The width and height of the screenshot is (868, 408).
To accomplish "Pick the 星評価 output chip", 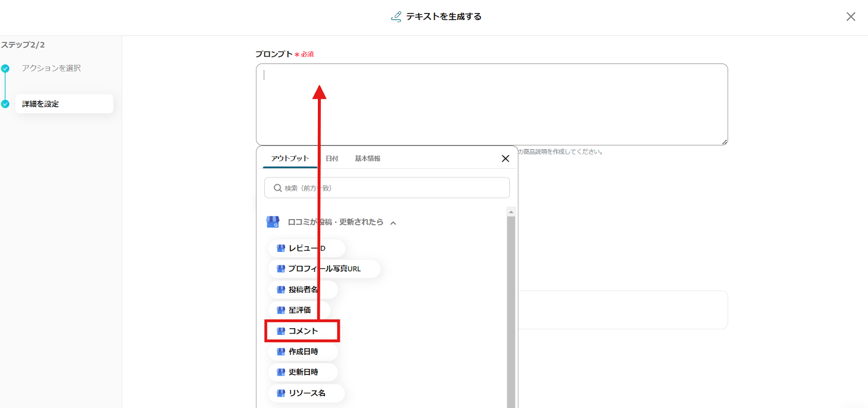I will (299, 310).
